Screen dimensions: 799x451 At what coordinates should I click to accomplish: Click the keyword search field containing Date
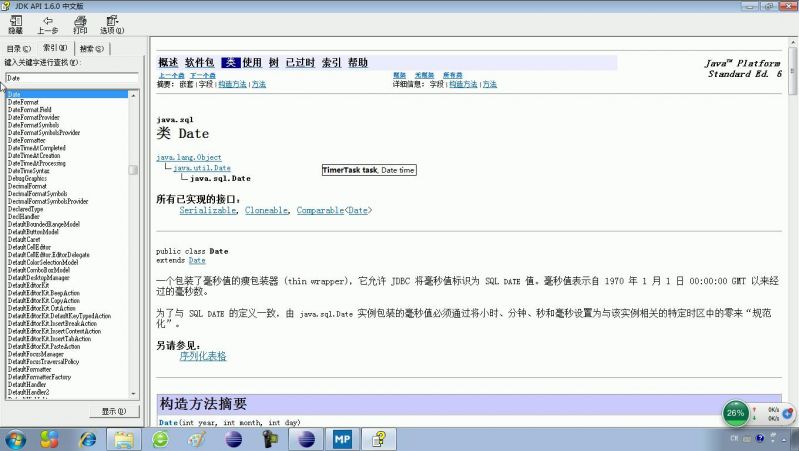pyautogui.click(x=70, y=77)
